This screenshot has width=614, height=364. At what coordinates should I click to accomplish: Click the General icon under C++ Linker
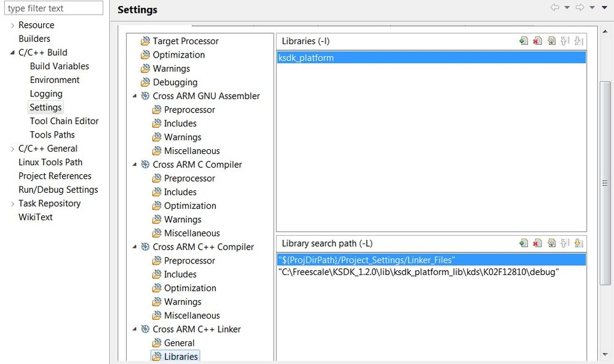(x=157, y=343)
